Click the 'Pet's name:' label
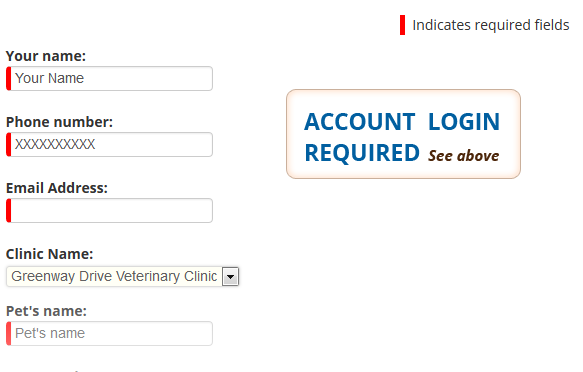Image resolution: width=583 pixels, height=372 pixels. point(46,311)
